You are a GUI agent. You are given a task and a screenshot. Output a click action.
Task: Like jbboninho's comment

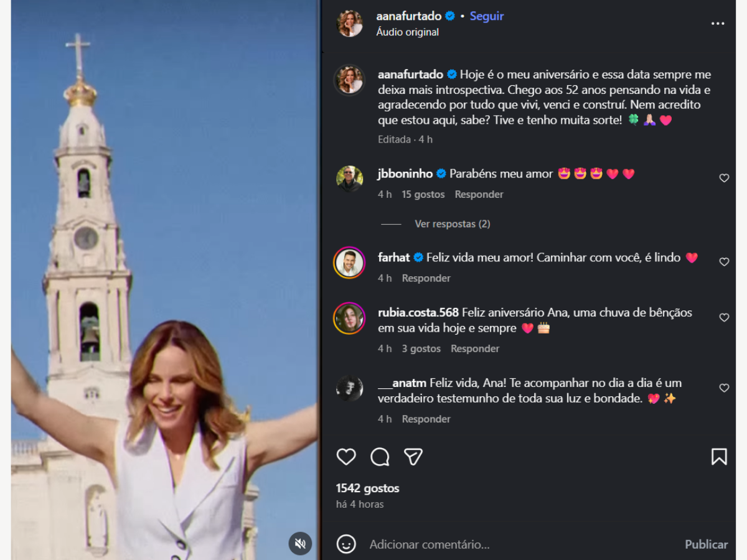(x=724, y=179)
